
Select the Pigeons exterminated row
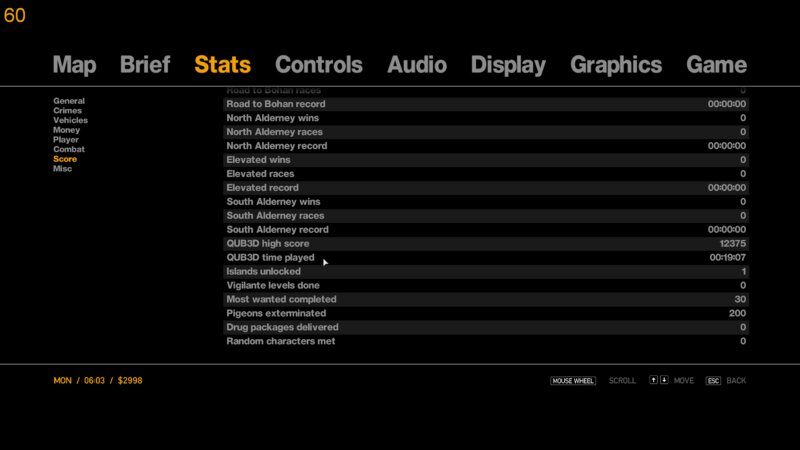[x=486, y=313]
